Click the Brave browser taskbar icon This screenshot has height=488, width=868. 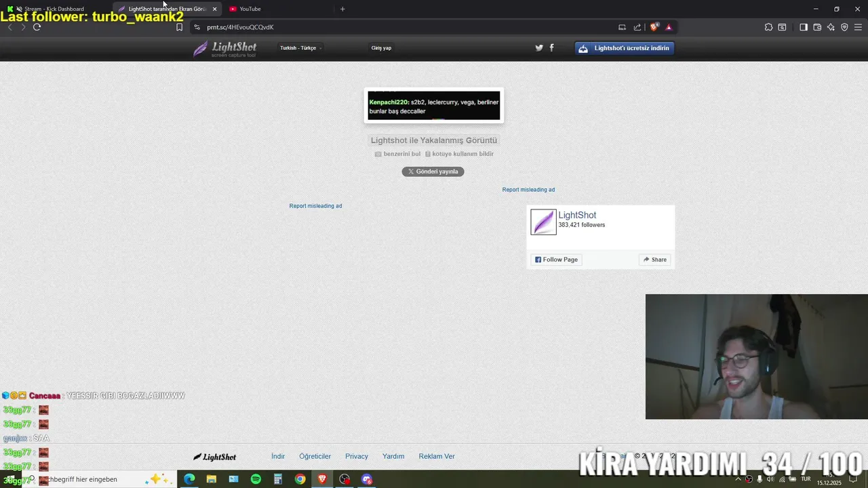coord(322,479)
